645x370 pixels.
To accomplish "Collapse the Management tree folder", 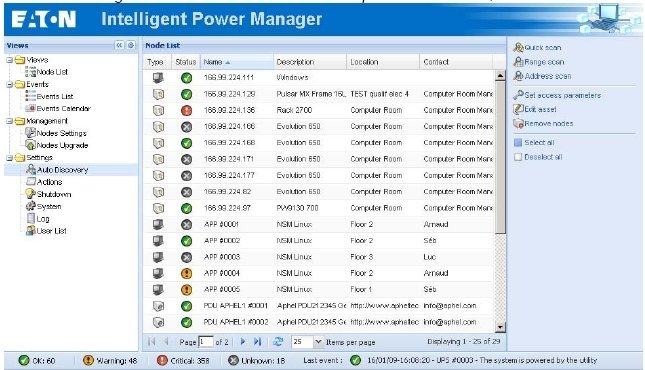I will coord(9,121).
